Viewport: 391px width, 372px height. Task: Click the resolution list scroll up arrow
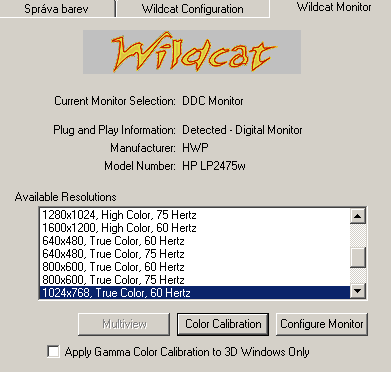click(x=358, y=216)
